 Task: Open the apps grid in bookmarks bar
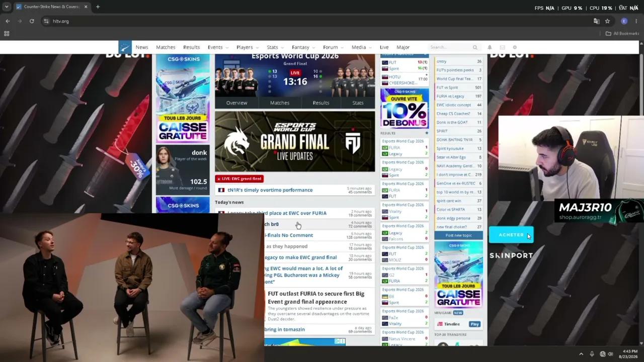coord(7,34)
